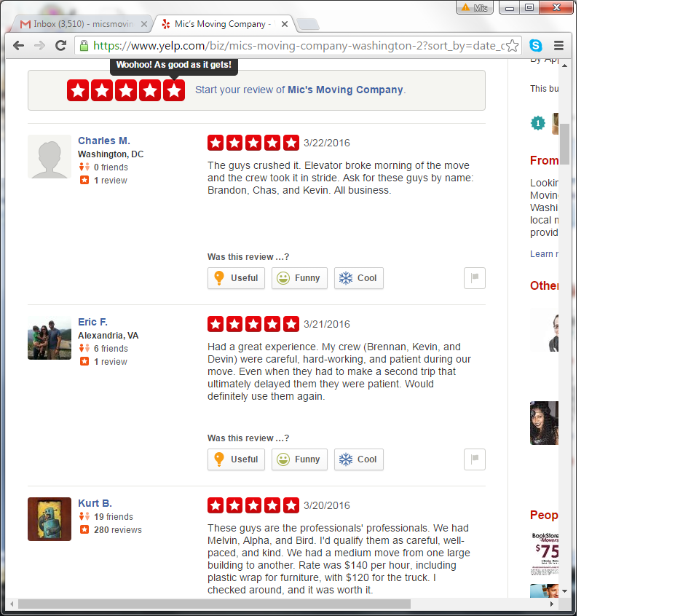The width and height of the screenshot is (699, 616).
Task: Select the third rating star
Action: click(126, 90)
